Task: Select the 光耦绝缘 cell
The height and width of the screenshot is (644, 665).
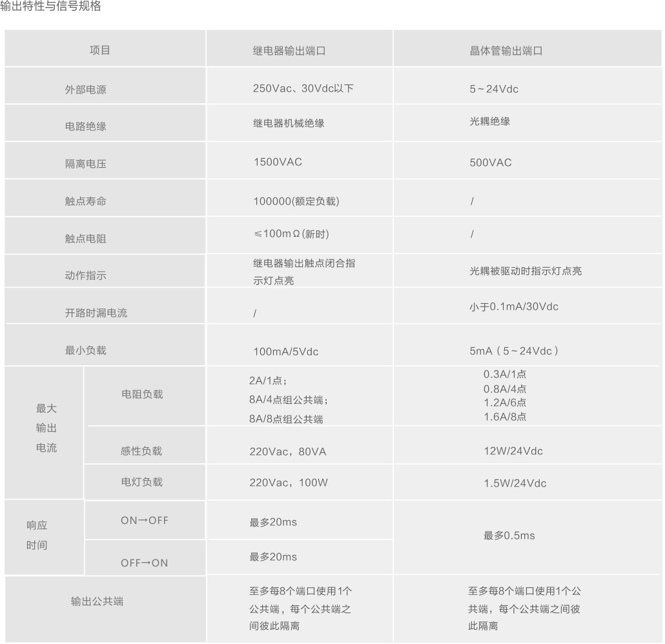Action: point(489,121)
